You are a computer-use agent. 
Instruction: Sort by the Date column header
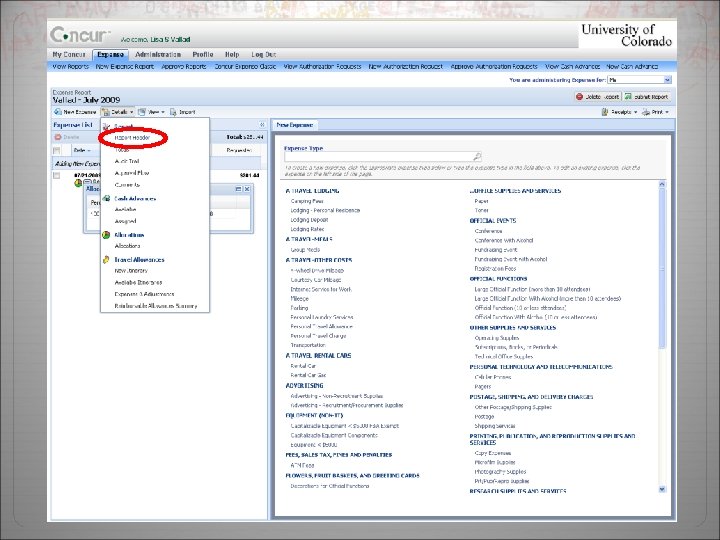coord(82,151)
